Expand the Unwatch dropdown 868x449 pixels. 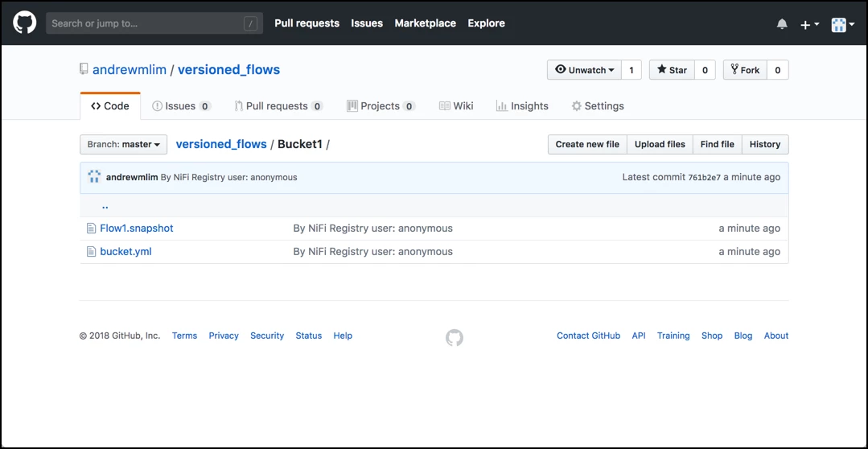click(x=585, y=70)
